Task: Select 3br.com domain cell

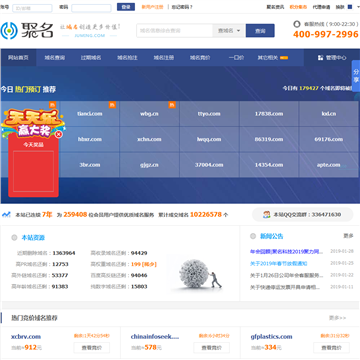Action: pyautogui.click(x=90, y=165)
